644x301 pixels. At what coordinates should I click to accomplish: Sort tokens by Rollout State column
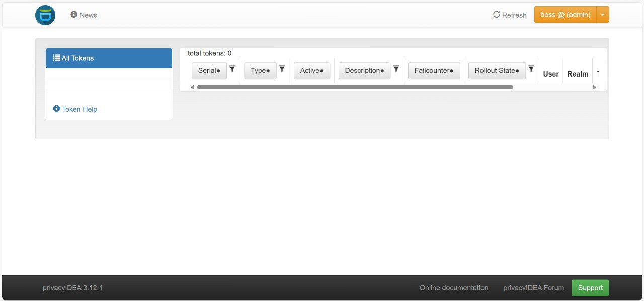pyautogui.click(x=497, y=71)
